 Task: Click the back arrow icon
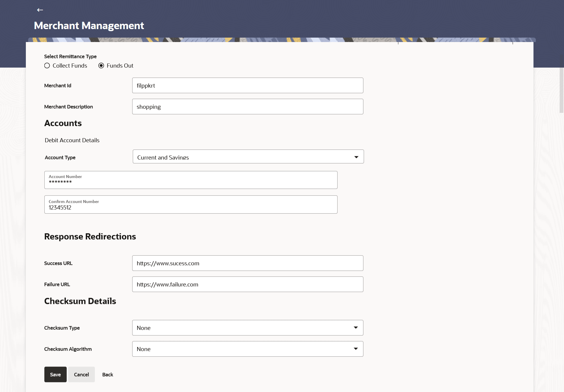[x=40, y=10]
